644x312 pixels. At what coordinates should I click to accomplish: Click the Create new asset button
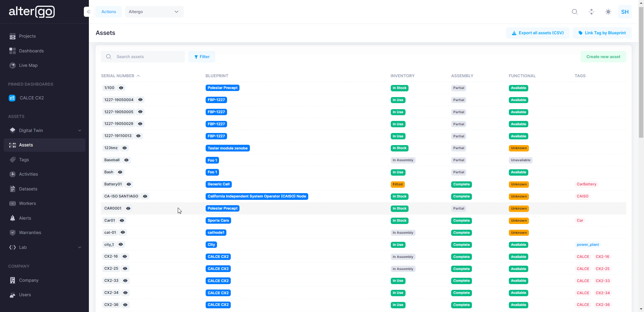pyautogui.click(x=603, y=56)
